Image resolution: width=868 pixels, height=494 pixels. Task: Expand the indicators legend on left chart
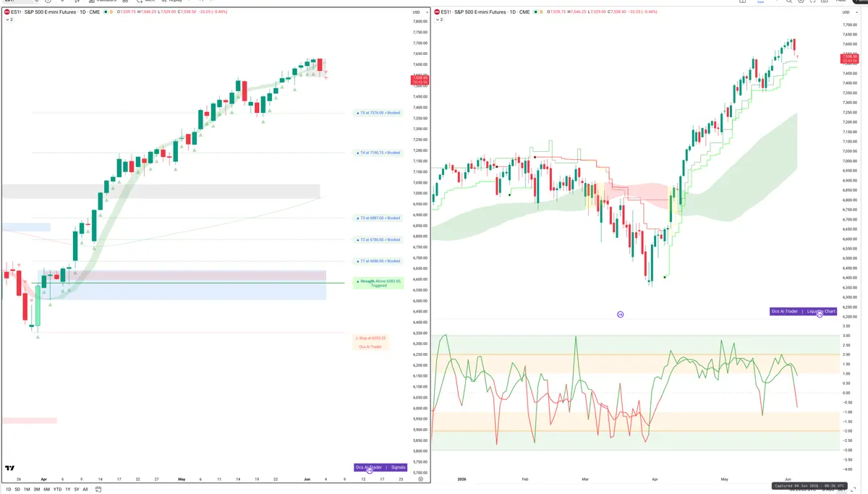[x=9, y=20]
